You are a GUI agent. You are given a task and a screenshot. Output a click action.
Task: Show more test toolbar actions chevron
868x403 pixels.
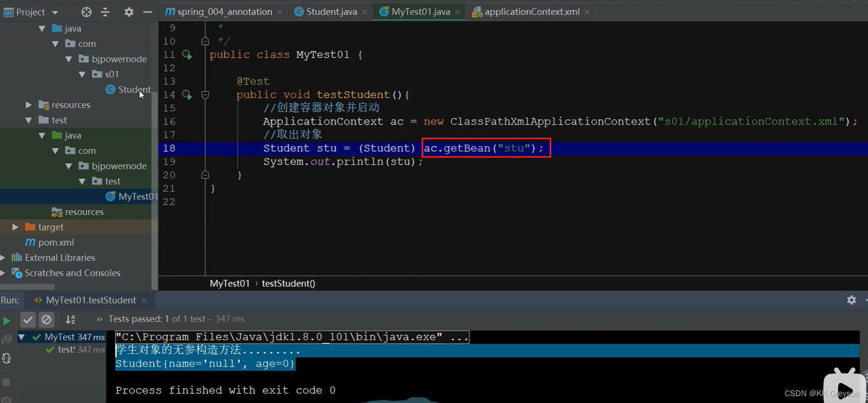tap(99, 319)
